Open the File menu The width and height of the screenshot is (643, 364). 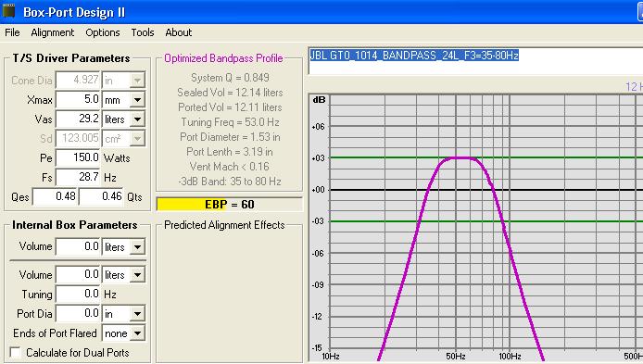click(x=12, y=32)
